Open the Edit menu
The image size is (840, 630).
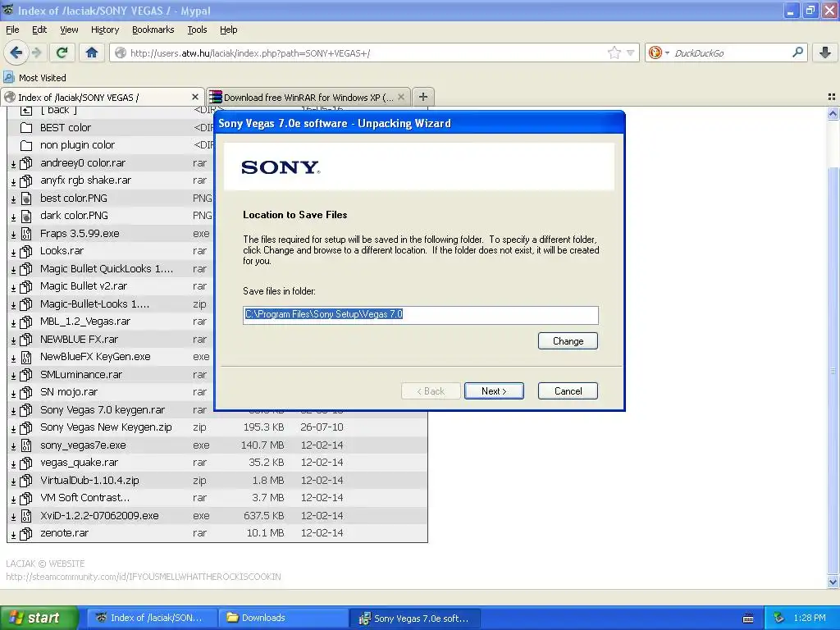point(39,30)
